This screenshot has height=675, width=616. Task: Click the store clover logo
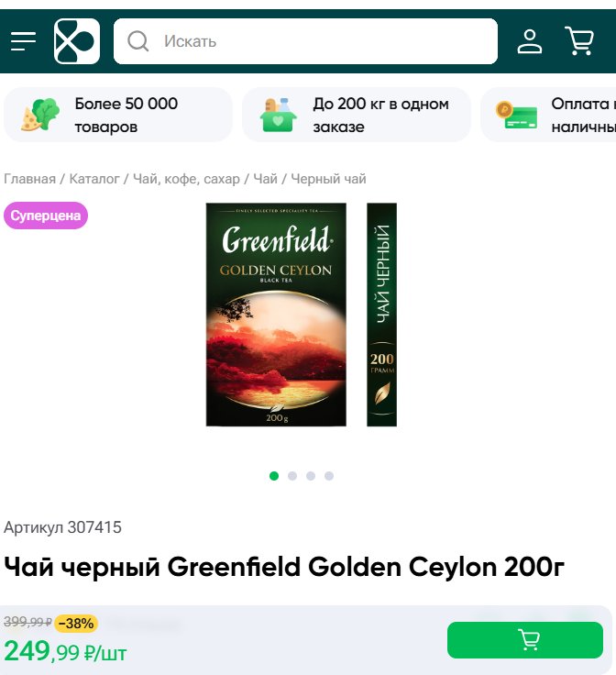click(77, 41)
